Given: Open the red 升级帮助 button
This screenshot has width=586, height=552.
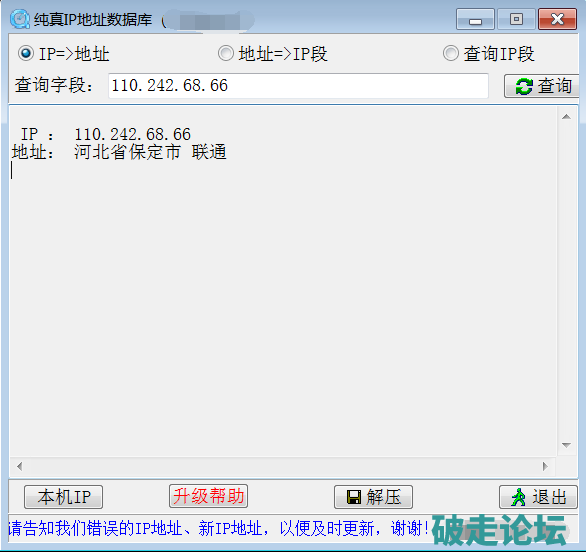Looking at the screenshot, I should coord(209,496).
